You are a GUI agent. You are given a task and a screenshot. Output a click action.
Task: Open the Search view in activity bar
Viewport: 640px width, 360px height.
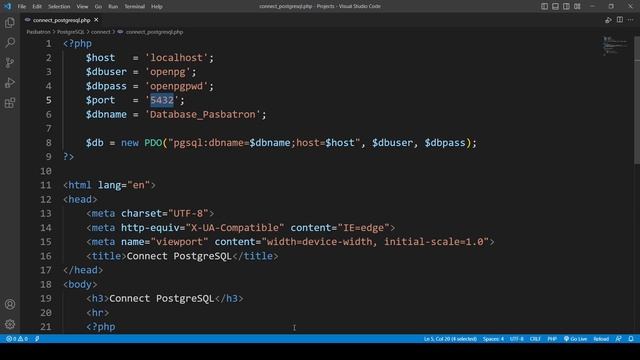[10, 43]
